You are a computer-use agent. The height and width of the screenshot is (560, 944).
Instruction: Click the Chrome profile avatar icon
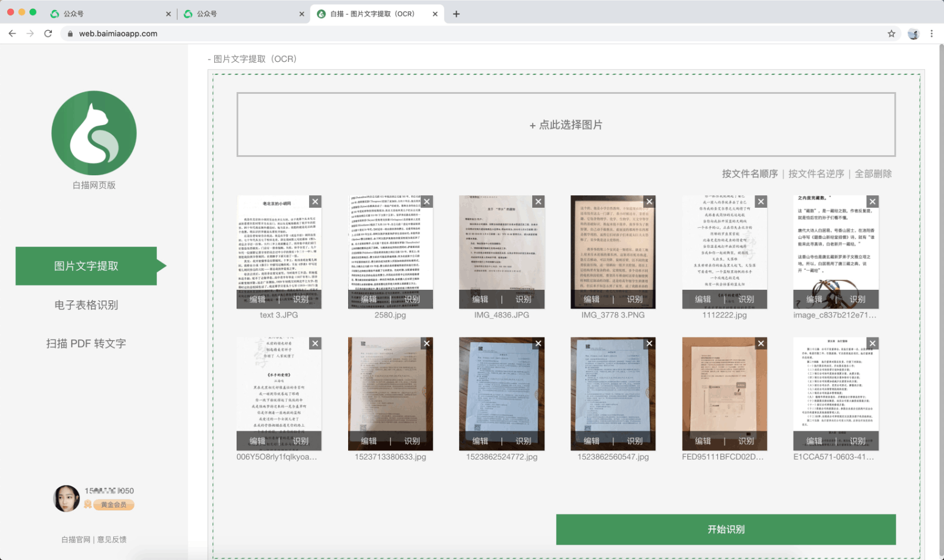click(914, 34)
